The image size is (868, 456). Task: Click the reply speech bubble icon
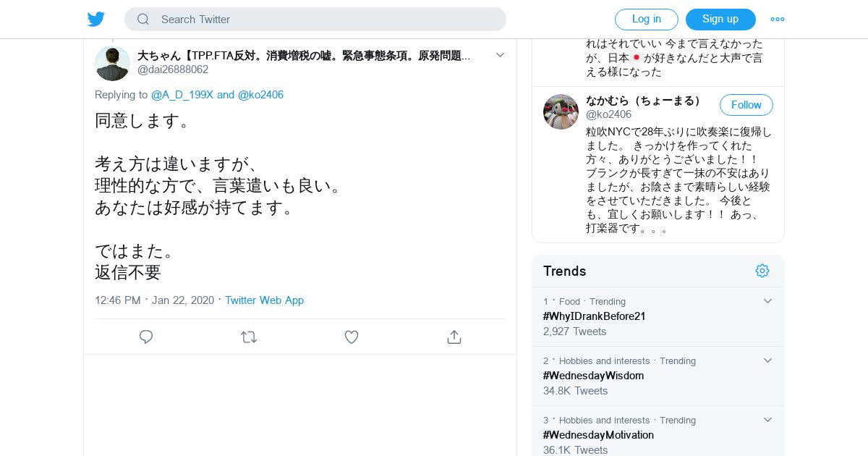[146, 337]
